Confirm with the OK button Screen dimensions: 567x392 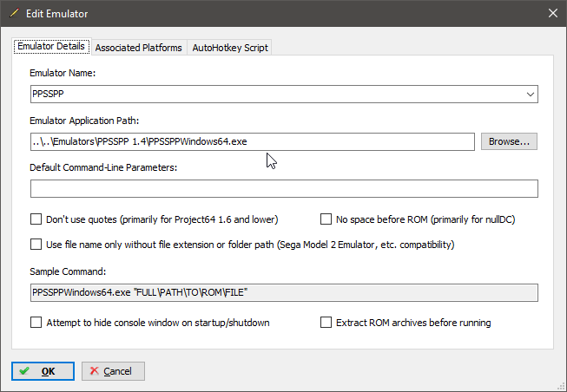(43, 371)
